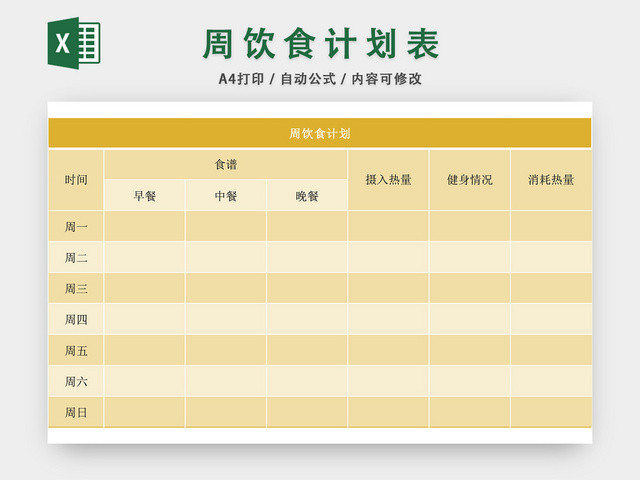Select the 周一 row label
This screenshot has width=640, height=480.
coord(76,226)
